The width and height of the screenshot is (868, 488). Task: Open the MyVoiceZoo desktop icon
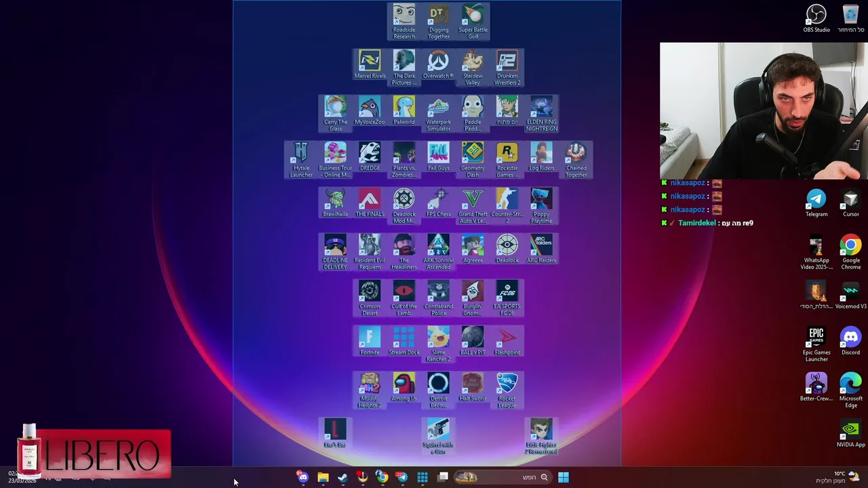coord(370,111)
